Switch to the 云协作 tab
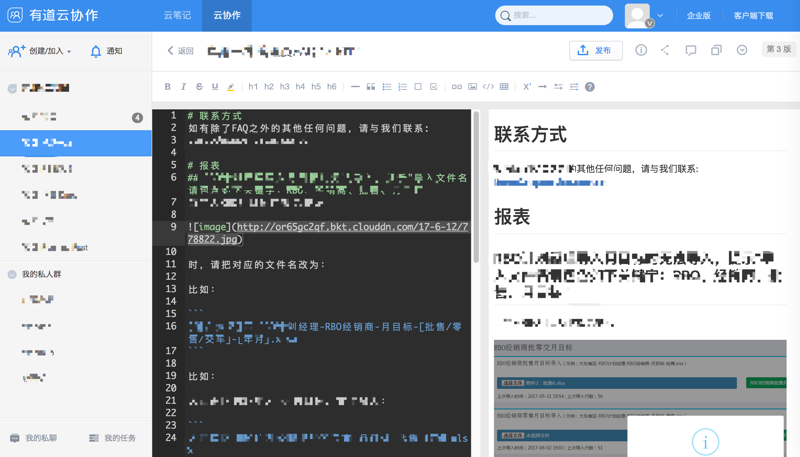This screenshot has height=457, width=800. [227, 15]
